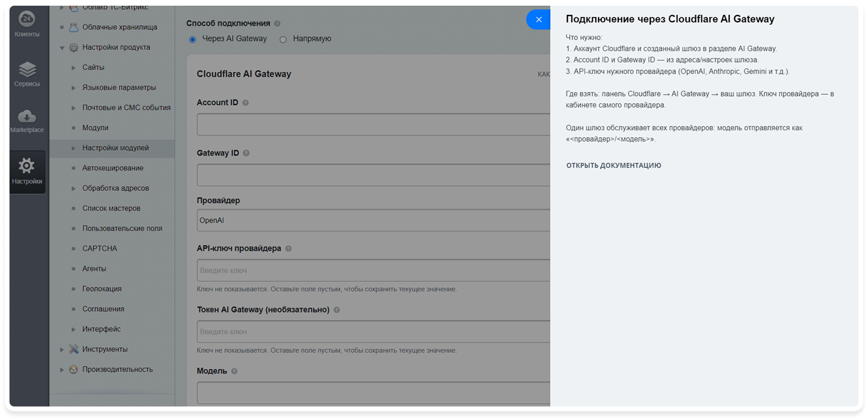868x420 pixels.
Task: Open the Сервисы stack icon
Action: click(x=27, y=70)
